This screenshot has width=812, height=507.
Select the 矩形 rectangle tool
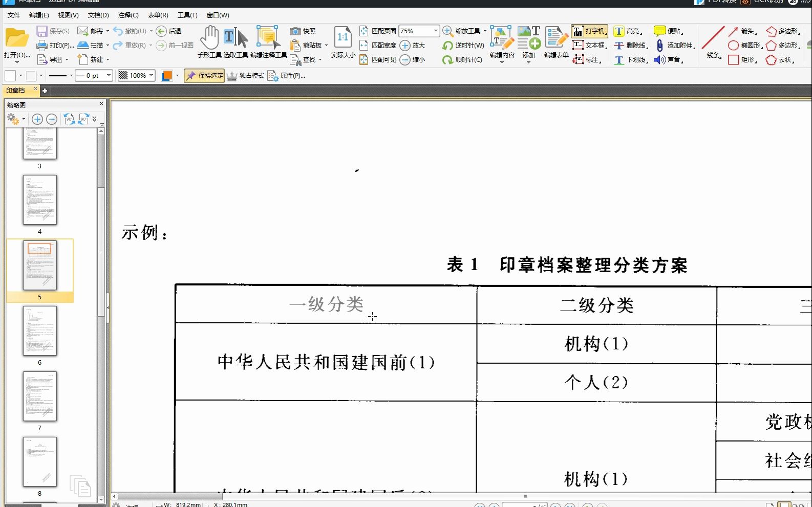pos(742,60)
